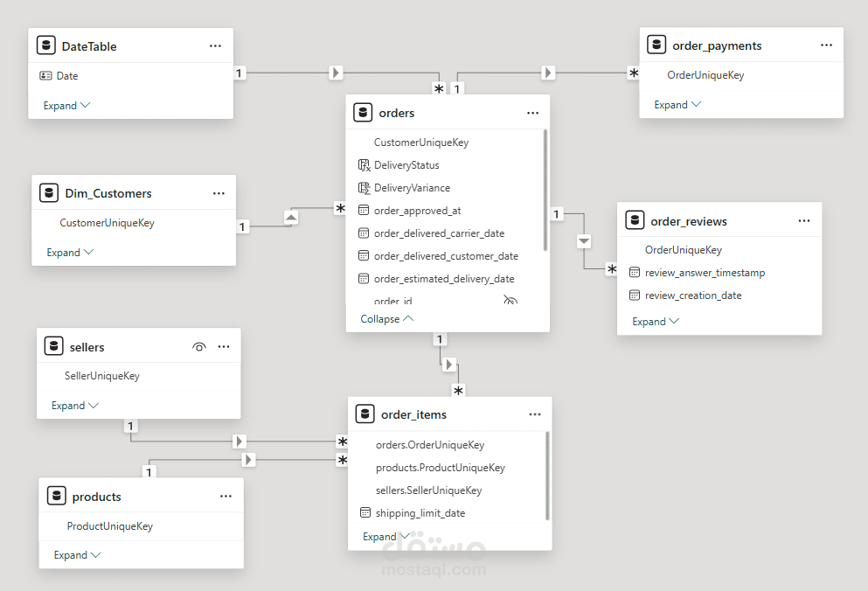The image size is (868, 591).
Task: Click the calendar icon next to shipping_limit_date
Action: point(365,512)
